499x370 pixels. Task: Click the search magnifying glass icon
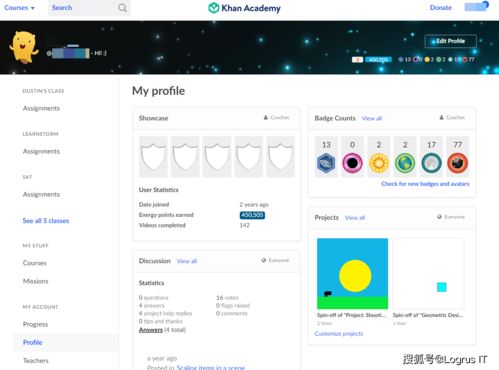pyautogui.click(x=122, y=8)
